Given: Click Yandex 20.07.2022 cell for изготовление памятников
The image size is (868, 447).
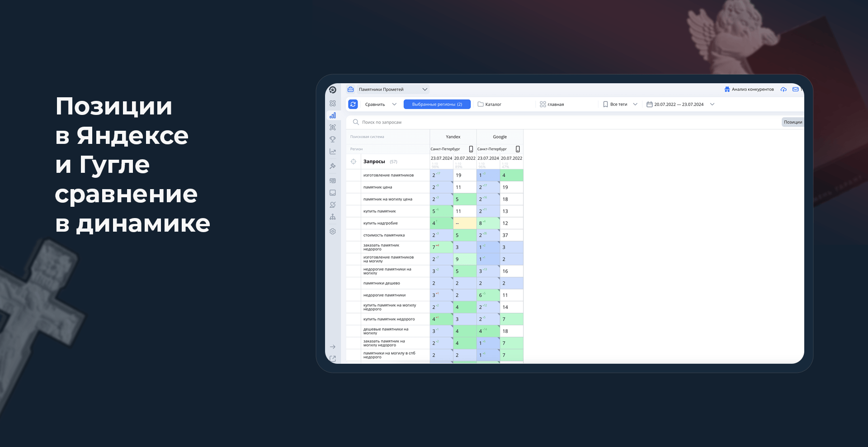Looking at the screenshot, I should pos(465,175).
